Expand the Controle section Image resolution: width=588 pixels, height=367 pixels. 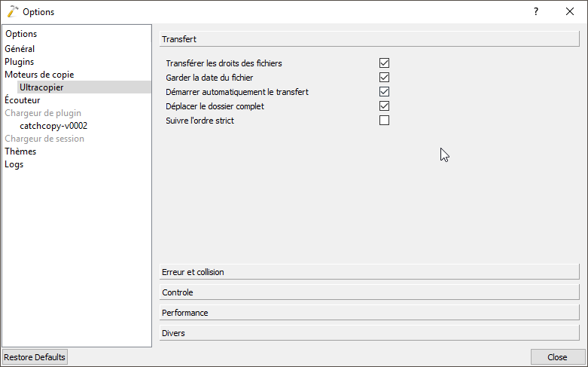369,292
